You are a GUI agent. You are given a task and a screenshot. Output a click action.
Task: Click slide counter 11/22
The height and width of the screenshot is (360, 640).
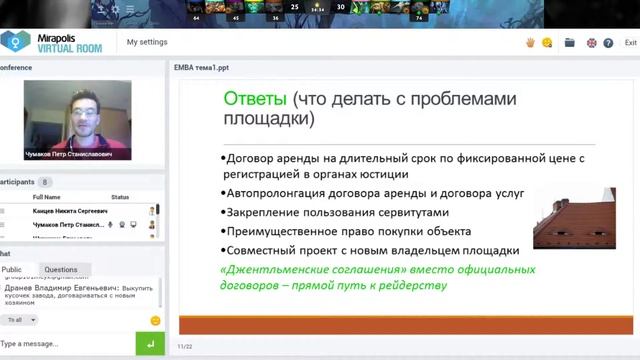[x=184, y=347]
